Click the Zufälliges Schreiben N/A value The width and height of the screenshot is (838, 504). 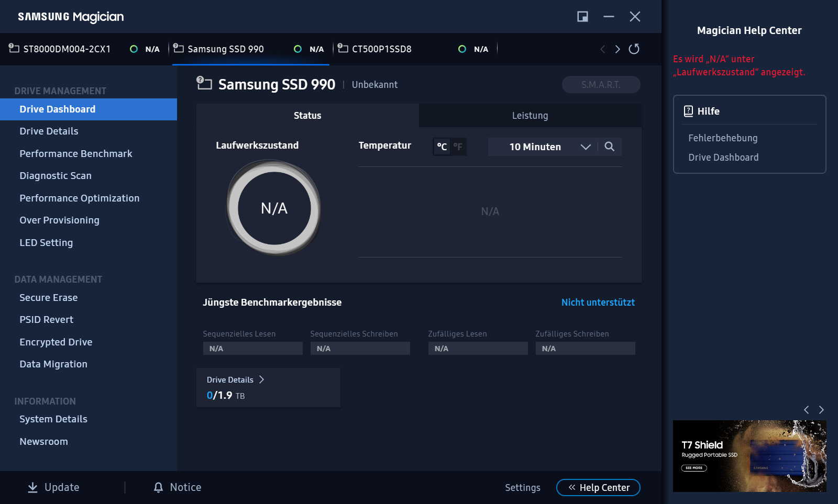click(586, 349)
